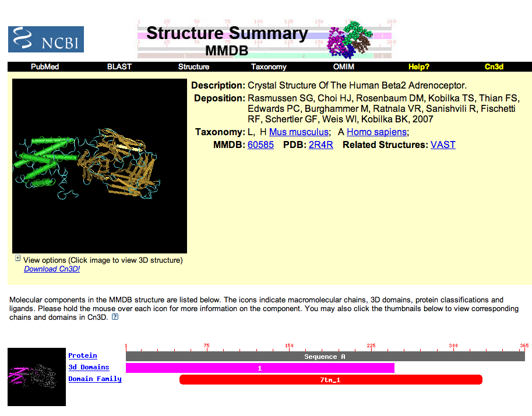
Task: Open PDB entry 2R4R link
Action: [x=320, y=144]
